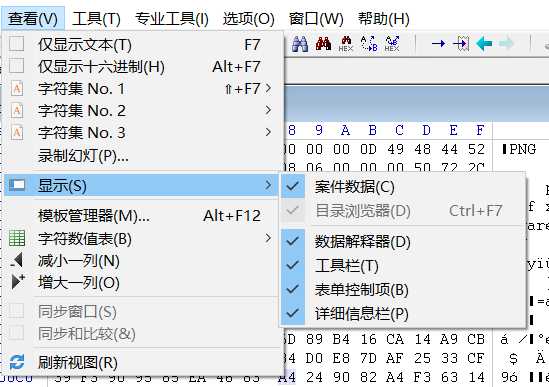Toggle 详细信息栏(P) visibility
This screenshot has height=387, width=549.
pos(403,313)
